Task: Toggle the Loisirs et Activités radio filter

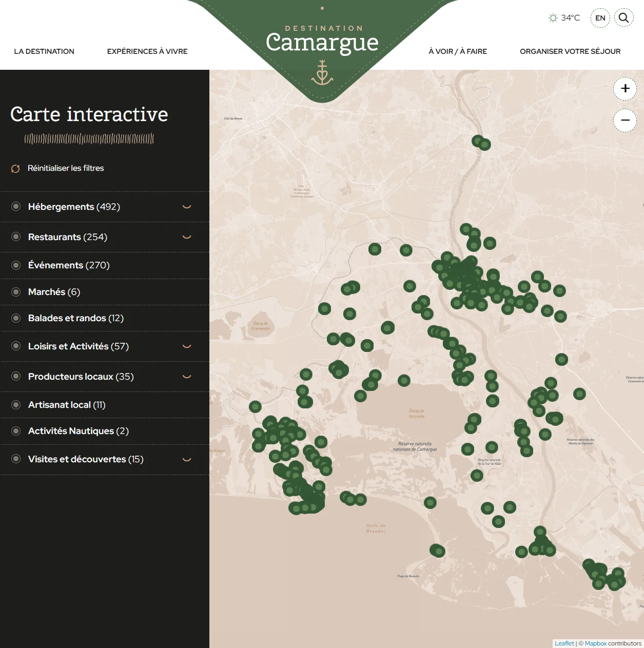Action: 16,346
